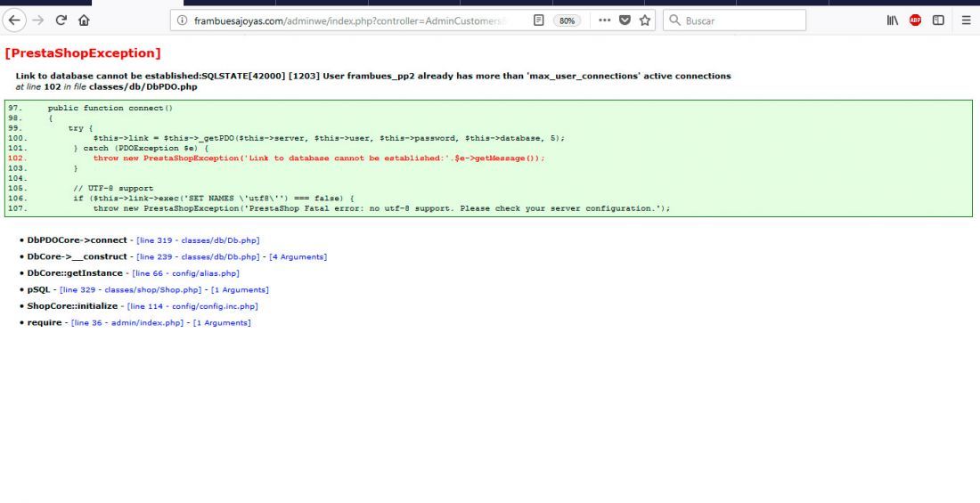This screenshot has height=503, width=980.
Task: Click the '// UTF-8 support' comment line
Action: pos(113,188)
